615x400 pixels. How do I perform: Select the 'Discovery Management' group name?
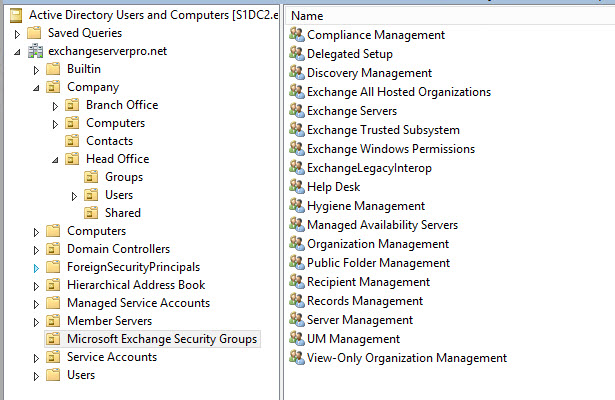[x=369, y=73]
